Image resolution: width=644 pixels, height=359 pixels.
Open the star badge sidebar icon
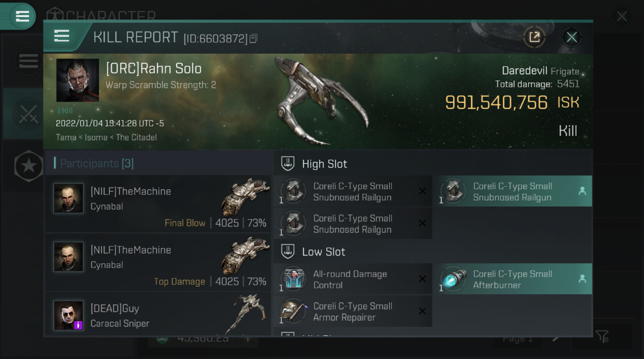click(28, 166)
